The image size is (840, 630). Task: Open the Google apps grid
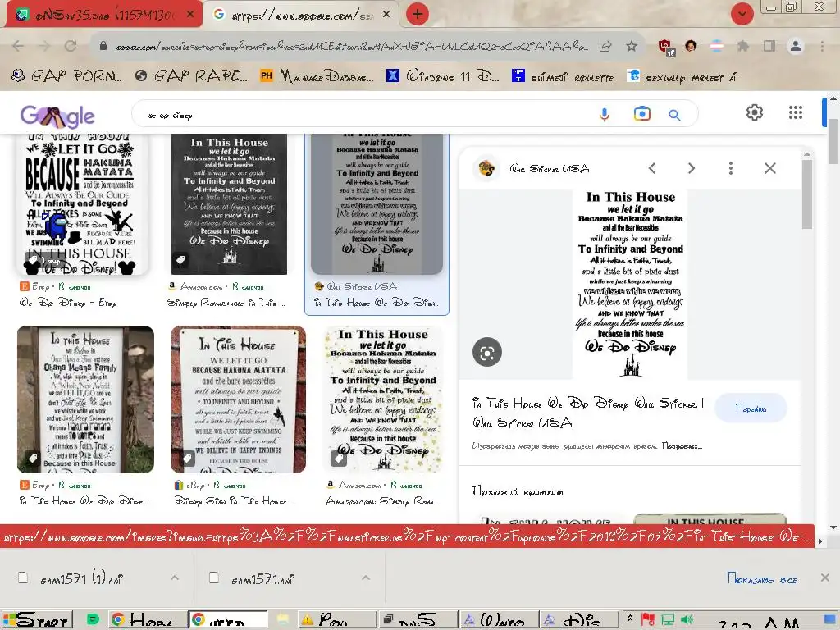(796, 112)
